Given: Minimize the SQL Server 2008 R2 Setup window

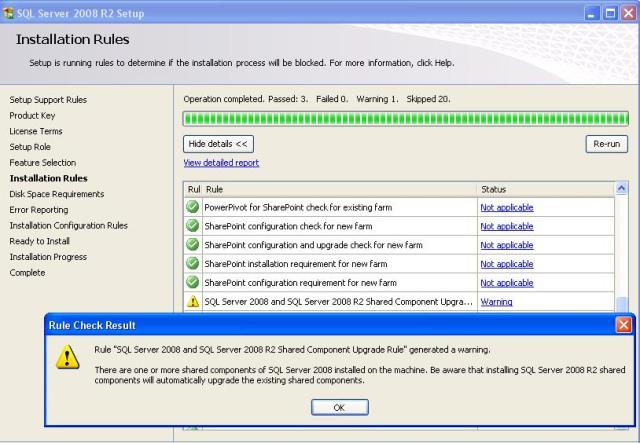Looking at the screenshot, I should (x=591, y=13).
